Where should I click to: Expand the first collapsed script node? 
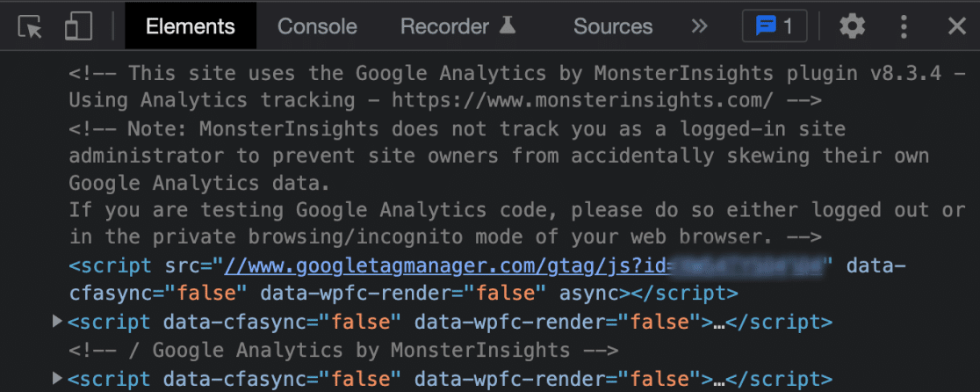click(58, 322)
